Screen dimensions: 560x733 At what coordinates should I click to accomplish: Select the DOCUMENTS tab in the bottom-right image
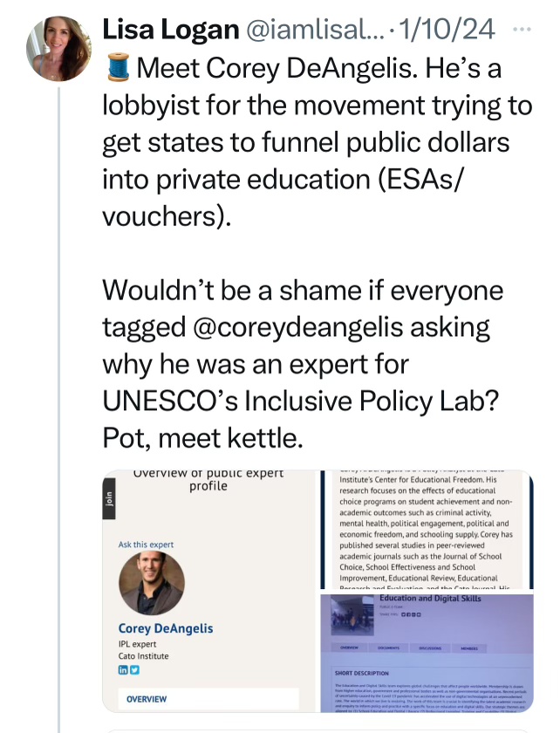(x=389, y=647)
